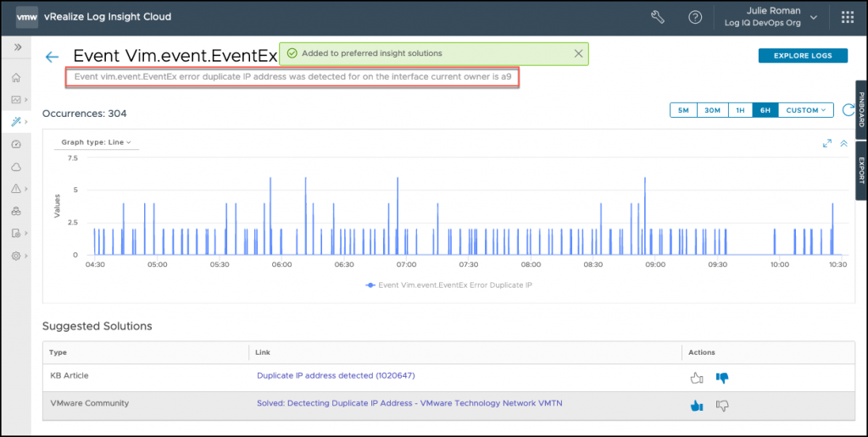Image resolution: width=868 pixels, height=437 pixels.
Task: Expand the graph to full screen
Action: 827,143
